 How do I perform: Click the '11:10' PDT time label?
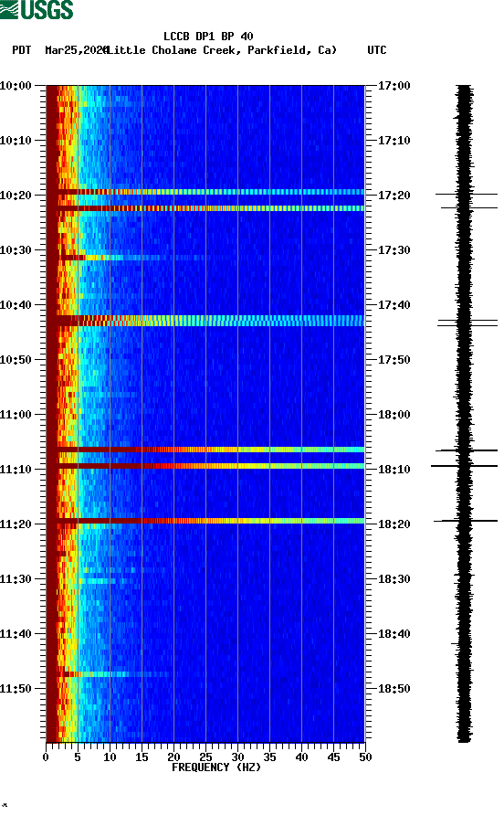pyautogui.click(x=16, y=470)
